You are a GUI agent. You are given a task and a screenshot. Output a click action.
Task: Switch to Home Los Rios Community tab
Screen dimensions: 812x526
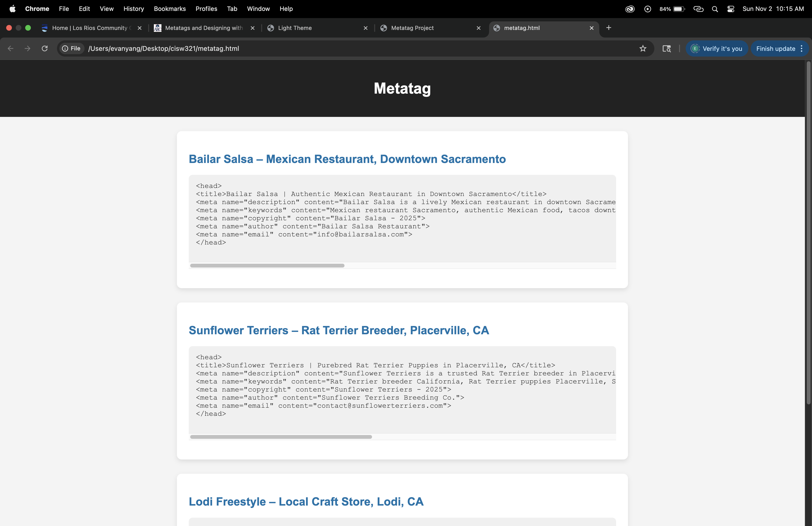coord(89,28)
